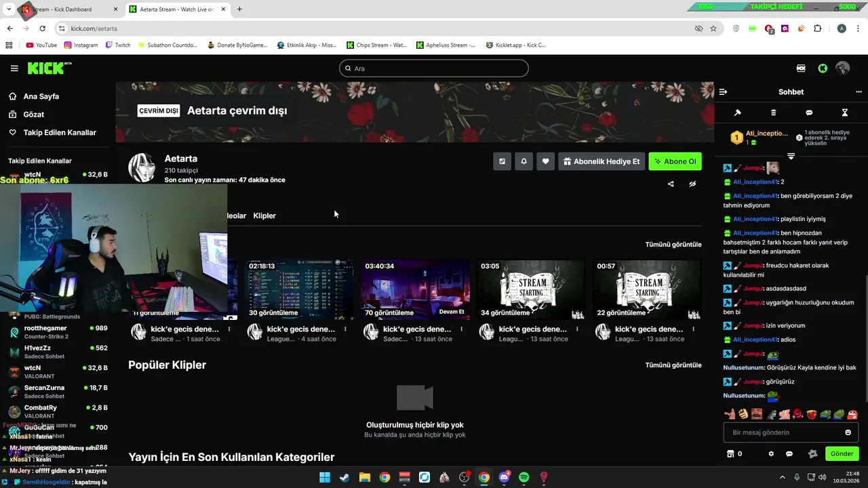Open Spotify from the taskbar

[524, 477]
